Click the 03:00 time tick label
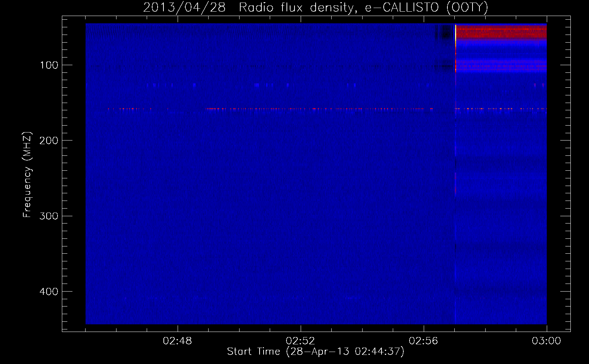 click(x=546, y=341)
